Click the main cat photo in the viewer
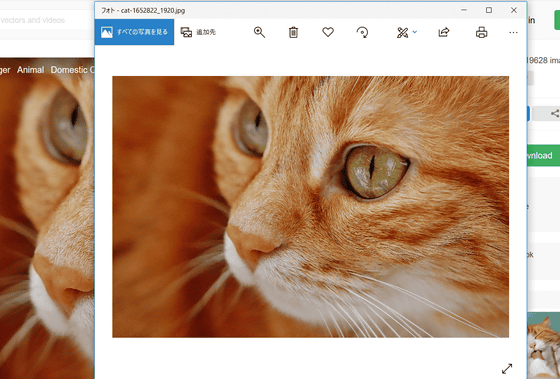This screenshot has width=560, height=379. coord(310,206)
